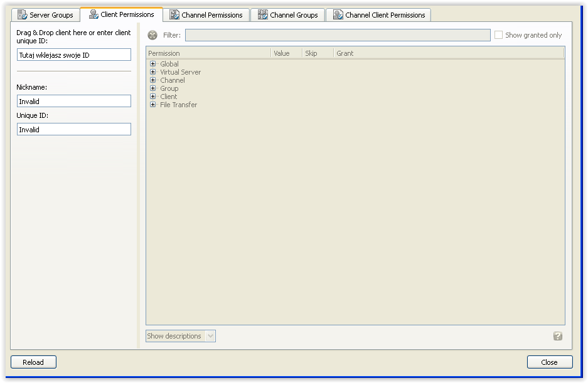This screenshot has width=588, height=383.
Task: Expand the Group permission node
Action: pyautogui.click(x=152, y=88)
